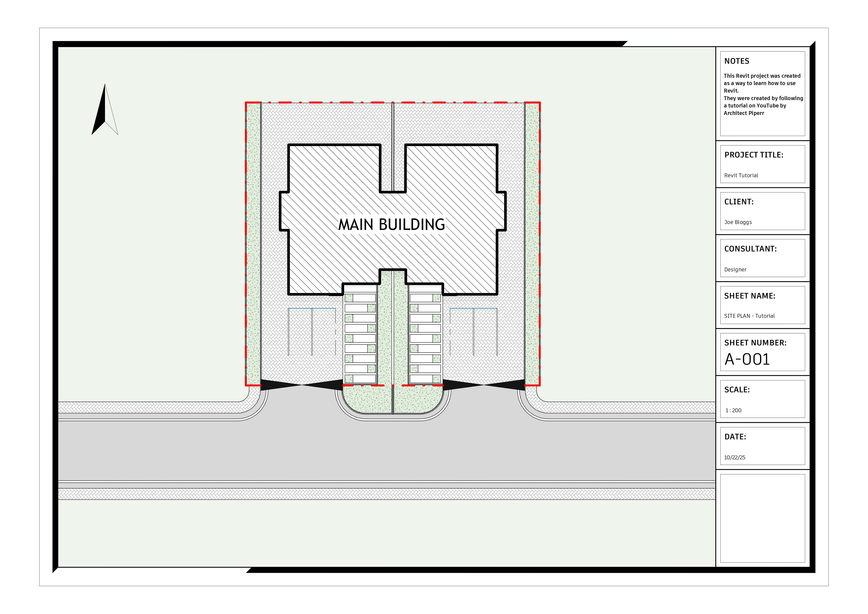Viewport: 868px width, 614px height.
Task: Select the Designer consultant value
Action: pos(735,269)
